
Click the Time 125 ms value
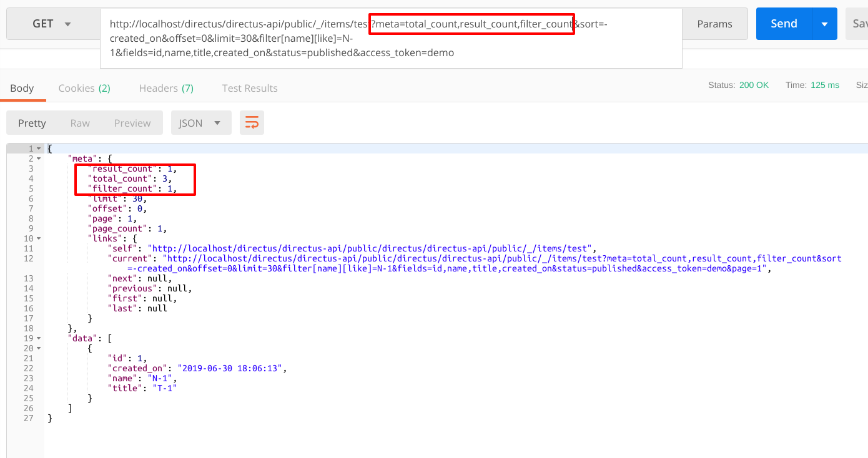click(825, 85)
